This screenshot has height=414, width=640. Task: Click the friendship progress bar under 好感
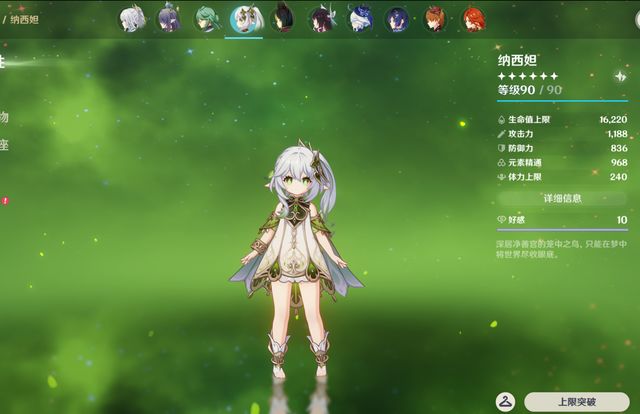point(562,230)
